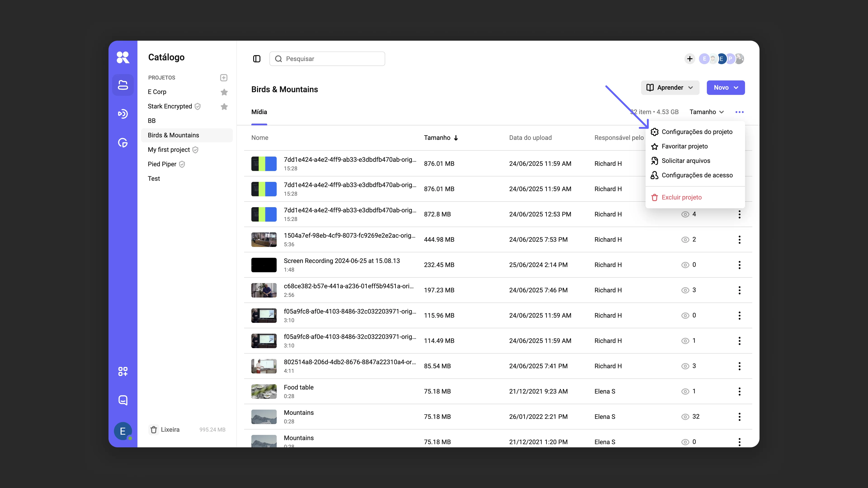868x488 pixels.
Task: Click views eye icon on 872.8 MB row
Action: (x=685, y=215)
